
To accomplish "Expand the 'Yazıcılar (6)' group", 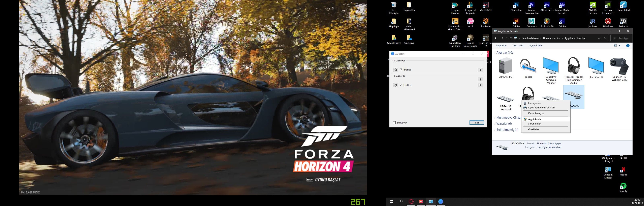I will point(494,124).
